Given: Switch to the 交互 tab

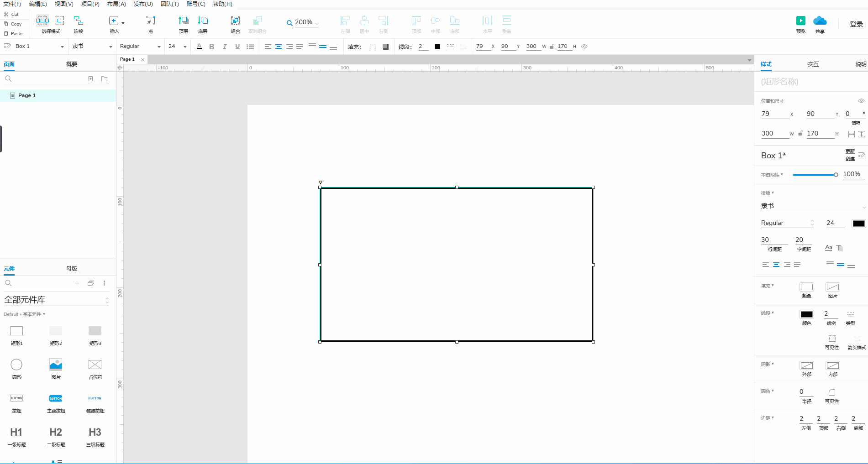Looking at the screenshot, I should pyautogui.click(x=813, y=64).
